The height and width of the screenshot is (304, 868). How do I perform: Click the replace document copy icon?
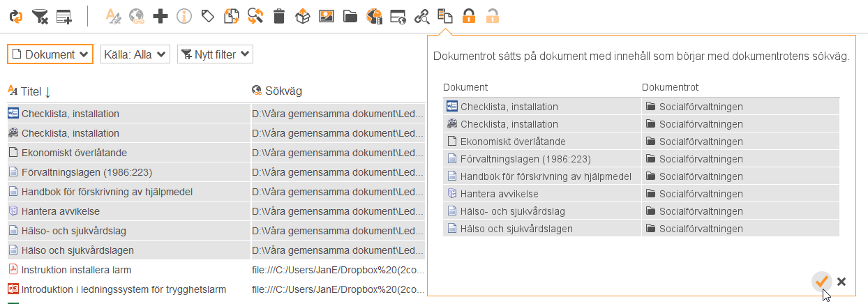[231, 16]
